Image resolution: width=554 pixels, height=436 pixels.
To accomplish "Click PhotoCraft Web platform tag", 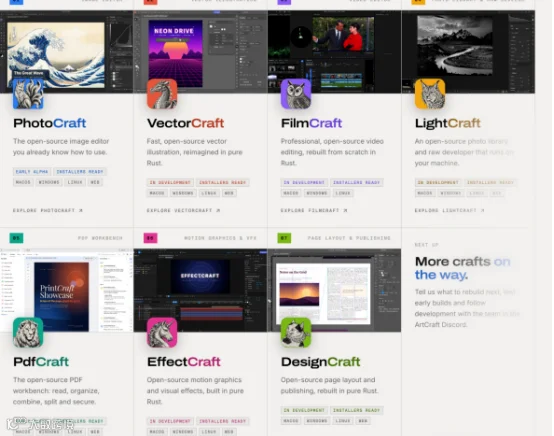I will click(x=95, y=182).
